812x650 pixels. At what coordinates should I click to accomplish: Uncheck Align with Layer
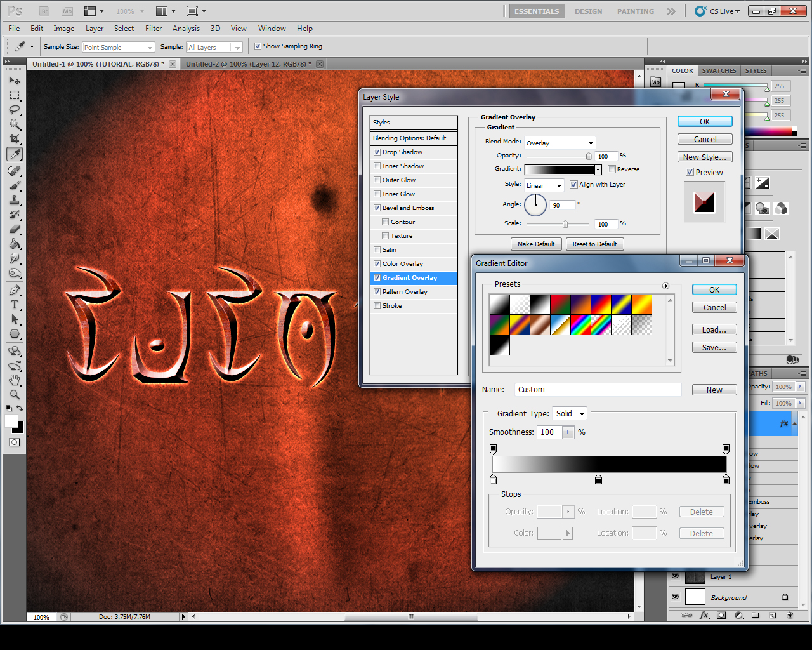pyautogui.click(x=574, y=184)
